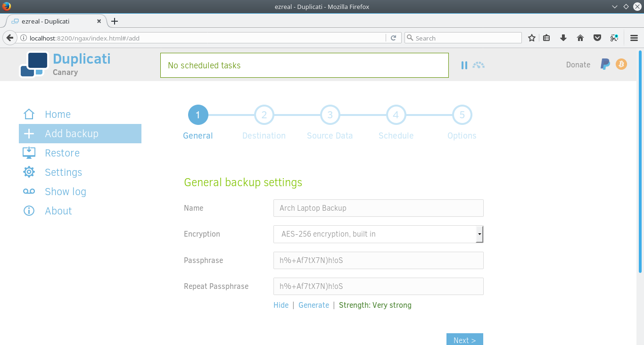Open the throttle speed gauge icon

point(479,65)
